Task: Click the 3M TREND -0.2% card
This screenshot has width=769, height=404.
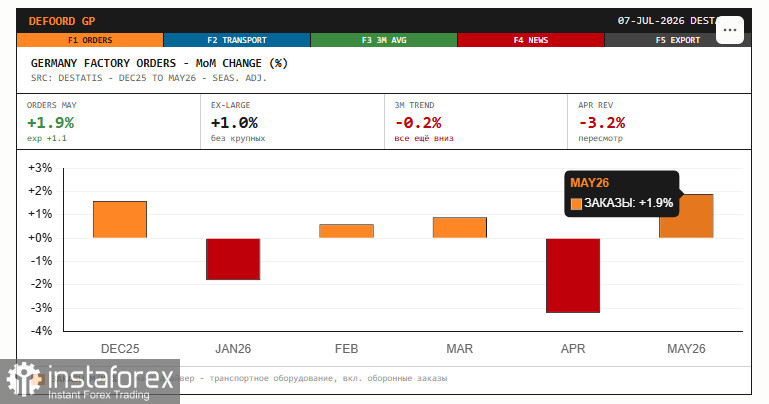Action: 476,122
